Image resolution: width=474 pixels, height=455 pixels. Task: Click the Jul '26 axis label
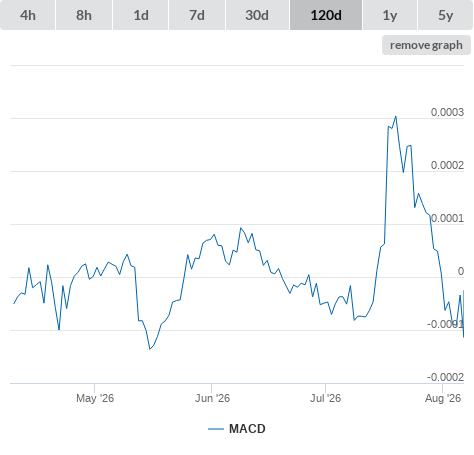click(x=325, y=398)
